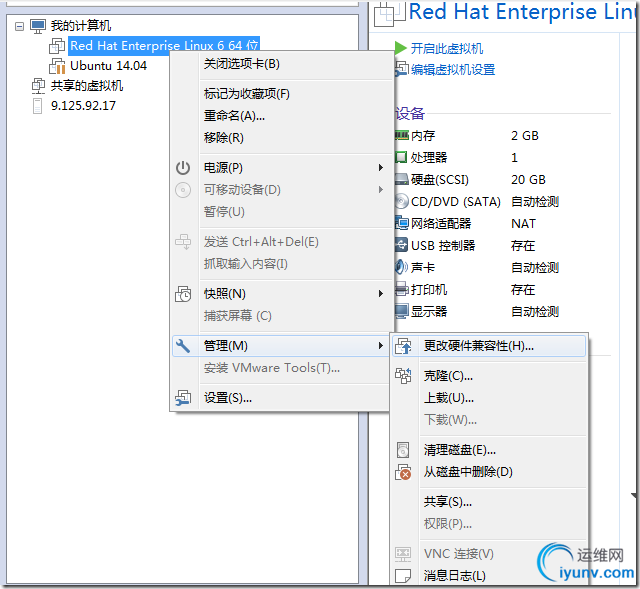This screenshot has width=640, height=589.
Task: Select 9.125.92.17 tree item
Action: click(83, 106)
